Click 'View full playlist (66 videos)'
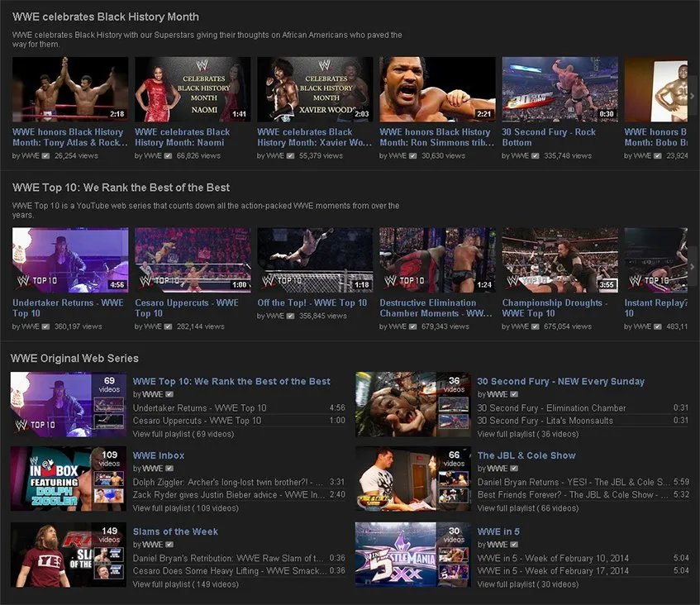Screen dimensions: 700x605 [x=528, y=508]
